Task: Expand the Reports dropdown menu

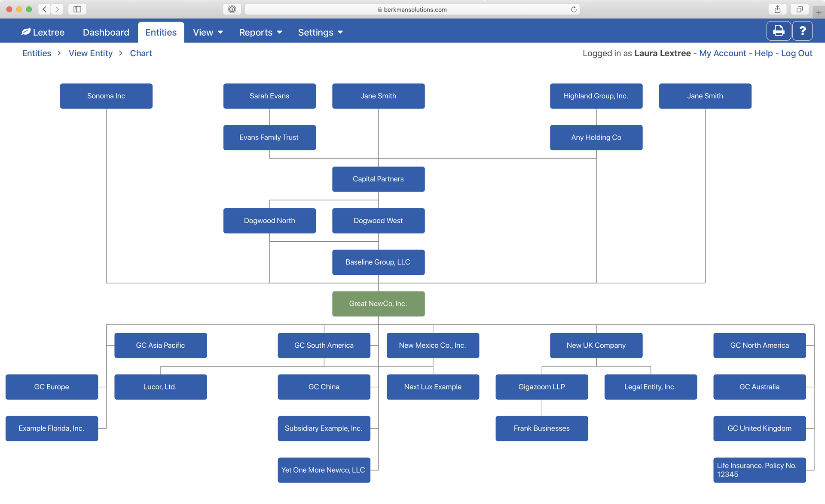Action: pyautogui.click(x=260, y=32)
